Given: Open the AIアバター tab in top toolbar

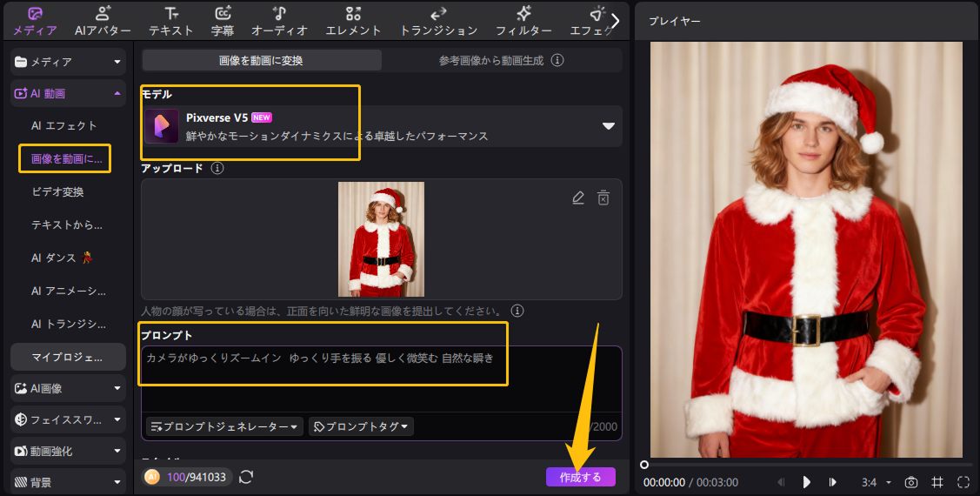Looking at the screenshot, I should click(103, 21).
